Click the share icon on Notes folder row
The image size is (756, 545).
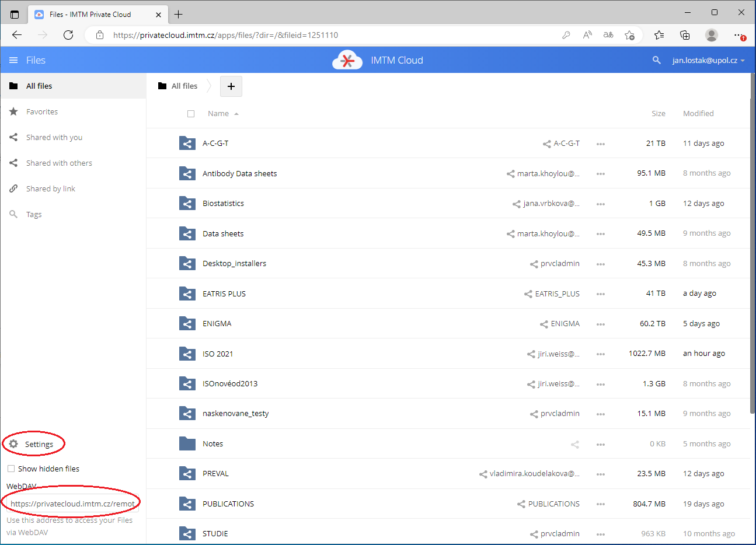click(x=575, y=445)
